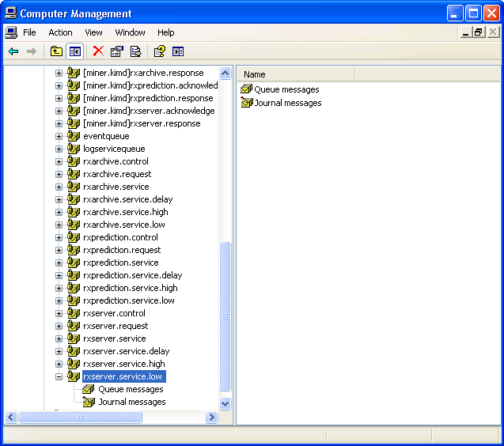Select the logservicequeue tree item
Image resolution: width=504 pixels, height=446 pixels.
coord(114,149)
